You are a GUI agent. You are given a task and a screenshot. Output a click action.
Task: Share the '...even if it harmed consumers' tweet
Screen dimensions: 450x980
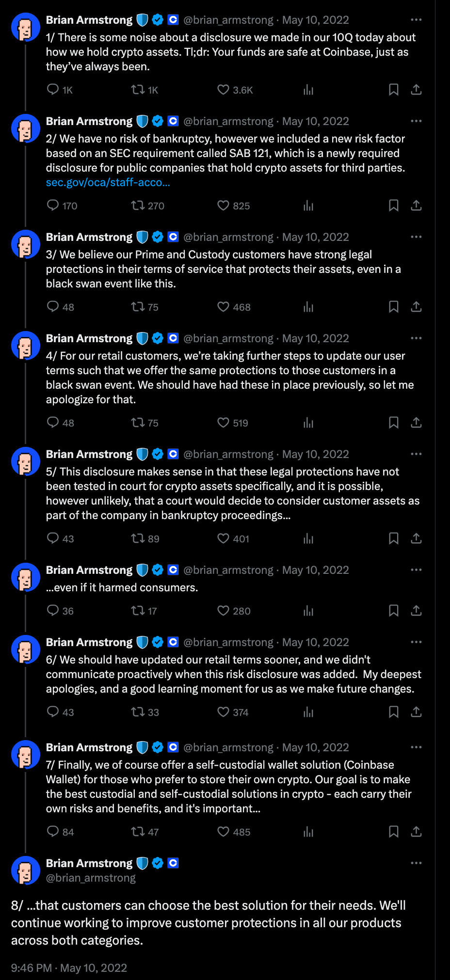coord(416,611)
